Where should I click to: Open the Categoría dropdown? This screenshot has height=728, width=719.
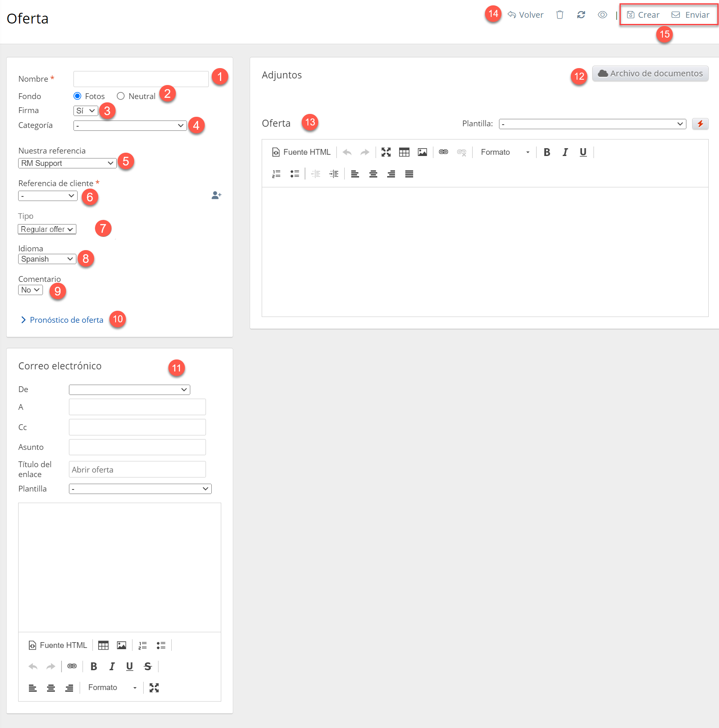(130, 125)
